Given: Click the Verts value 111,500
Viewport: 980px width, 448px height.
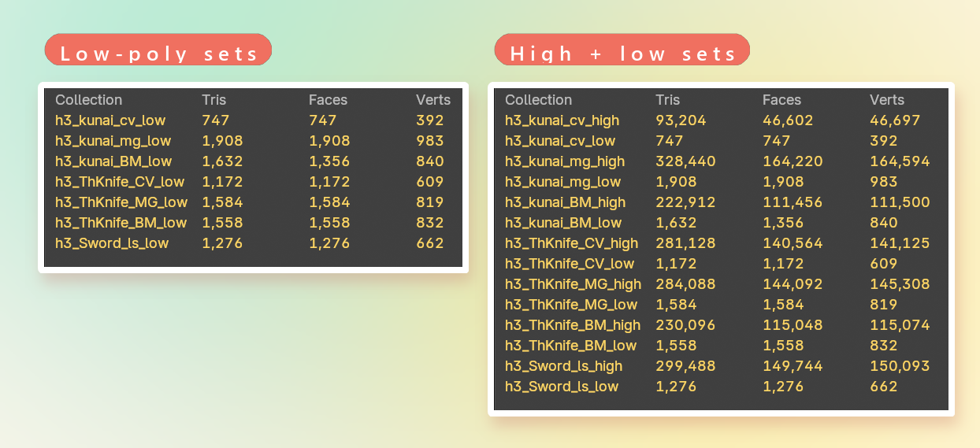Looking at the screenshot, I should tap(900, 202).
